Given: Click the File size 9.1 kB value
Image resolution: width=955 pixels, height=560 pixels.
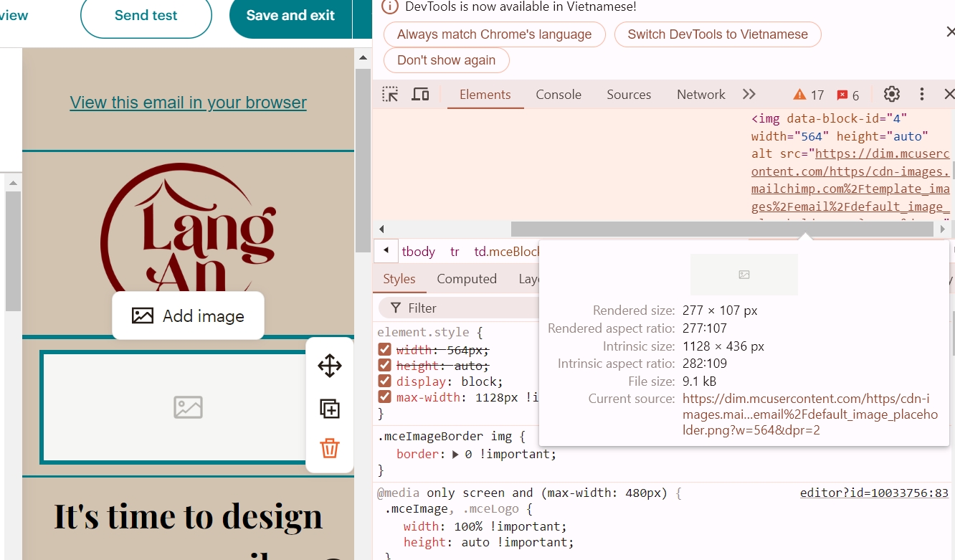Looking at the screenshot, I should (699, 381).
